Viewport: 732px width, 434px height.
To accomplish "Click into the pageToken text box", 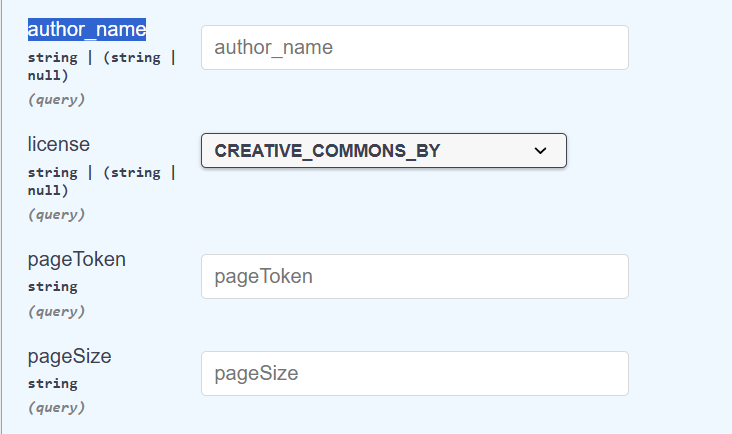I will (414, 276).
